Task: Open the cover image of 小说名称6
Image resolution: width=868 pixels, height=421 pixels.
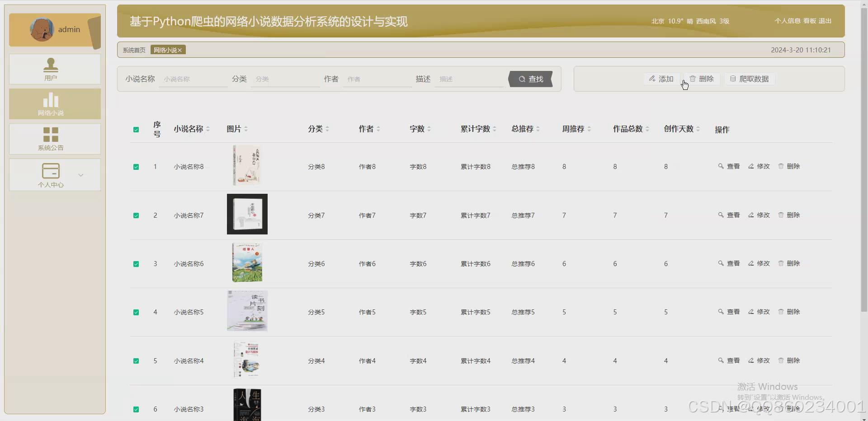Action: tap(247, 262)
